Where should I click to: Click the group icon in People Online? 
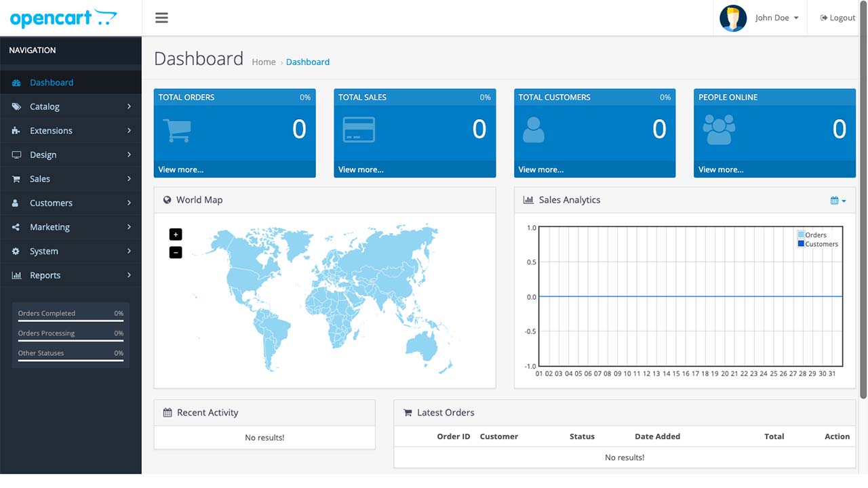pyautogui.click(x=719, y=129)
